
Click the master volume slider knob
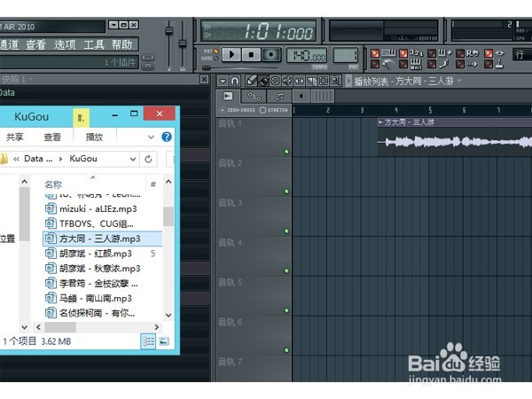(x=169, y=31)
